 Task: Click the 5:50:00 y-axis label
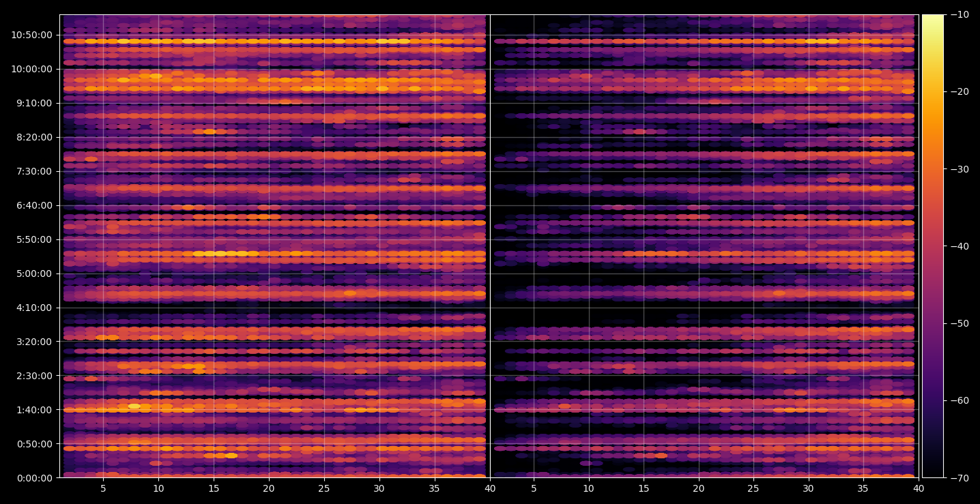[34, 239]
